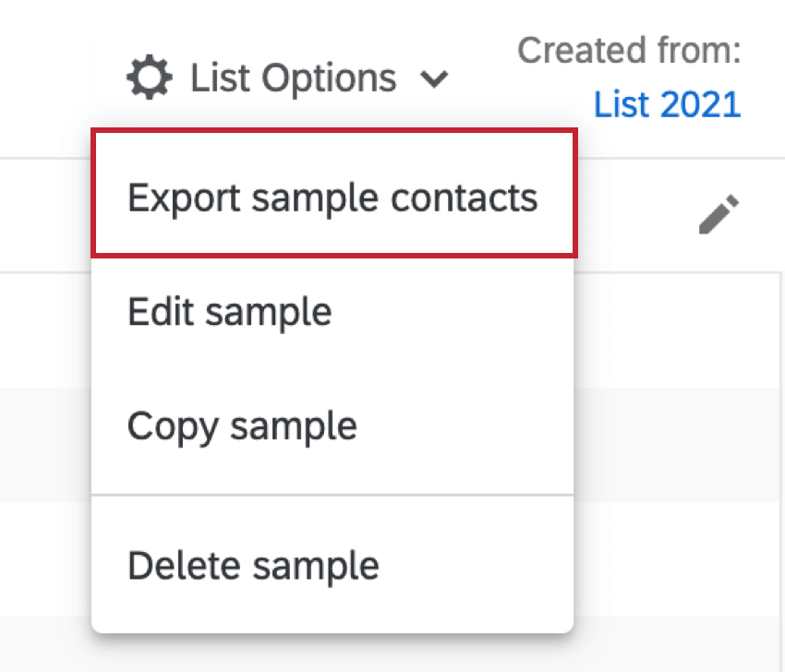Select Export sample contacts
Viewport: 785px width, 672px height.
(x=334, y=193)
